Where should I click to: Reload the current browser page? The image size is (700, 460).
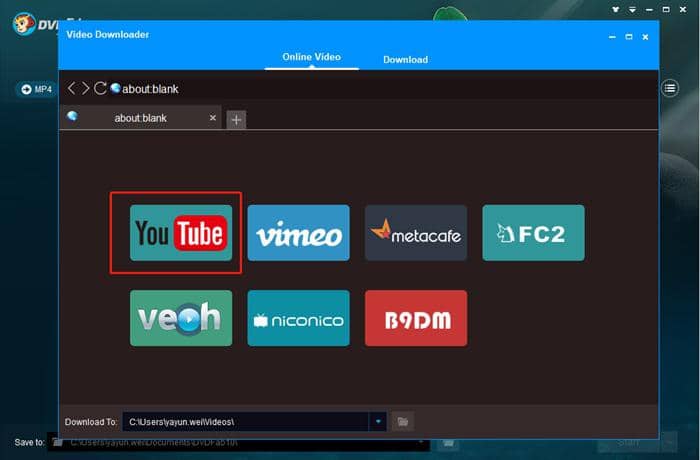pos(100,88)
